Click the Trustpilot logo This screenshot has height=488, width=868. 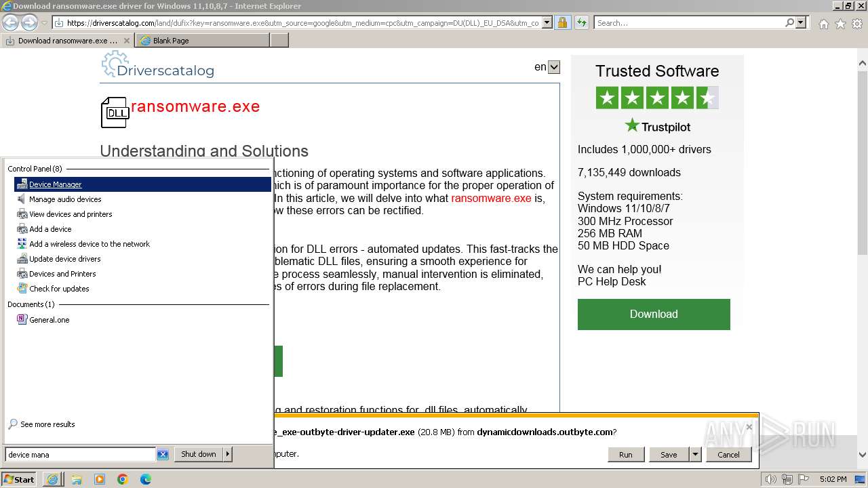[657, 126]
